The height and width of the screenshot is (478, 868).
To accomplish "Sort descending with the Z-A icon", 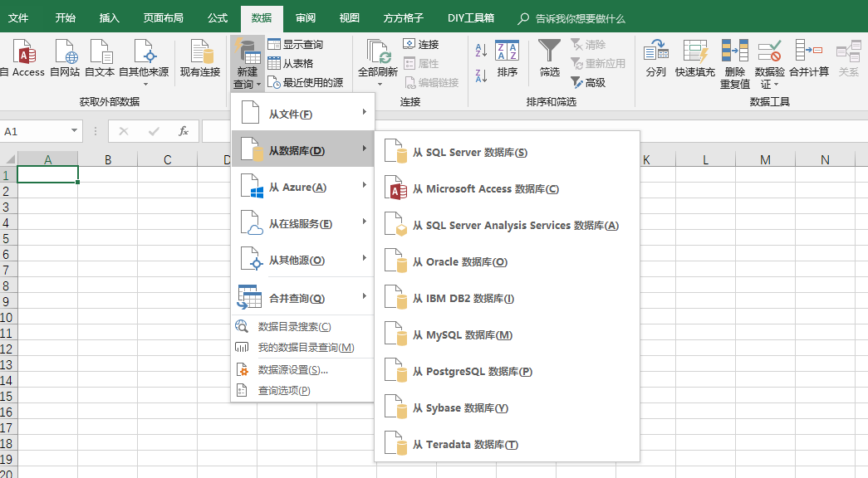I will [481, 76].
